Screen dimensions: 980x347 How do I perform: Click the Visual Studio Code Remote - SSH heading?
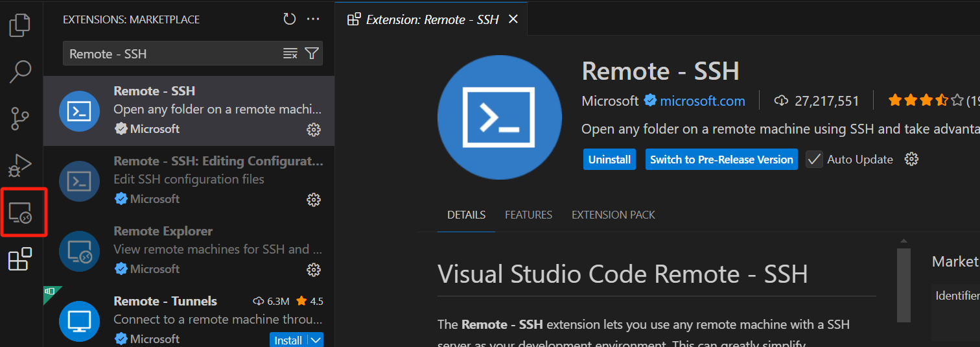[623, 274]
